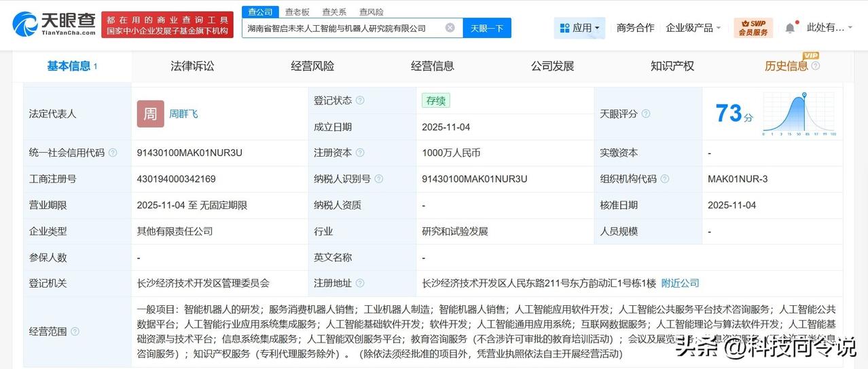This screenshot has height=369, width=868.
Task: Open the 此处有… account dropdown
Action: tap(831, 28)
